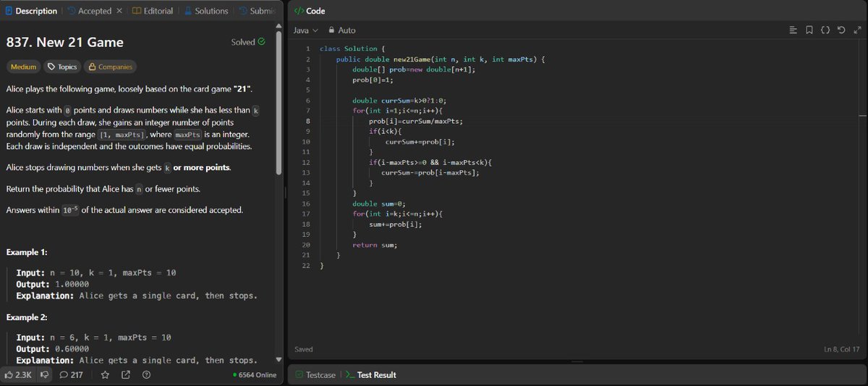Expand the editor with the fullscreen icon
This screenshot has height=386, width=868.
click(856, 30)
